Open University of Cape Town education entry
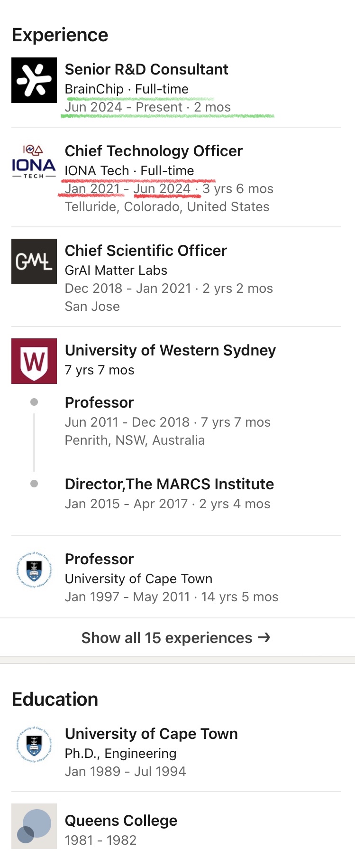Viewport: 355px width, 868px height. pyautogui.click(x=151, y=734)
